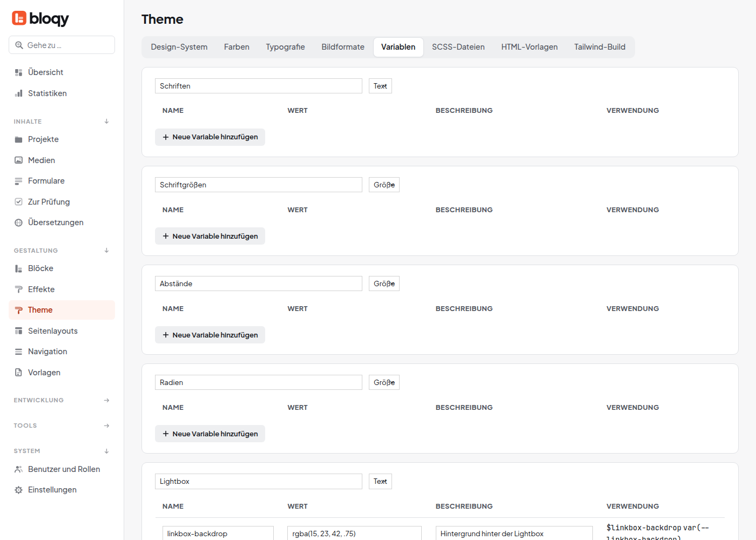This screenshot has height=540, width=756.
Task: Expand the TOOLS sidebar section
Action: (106, 426)
